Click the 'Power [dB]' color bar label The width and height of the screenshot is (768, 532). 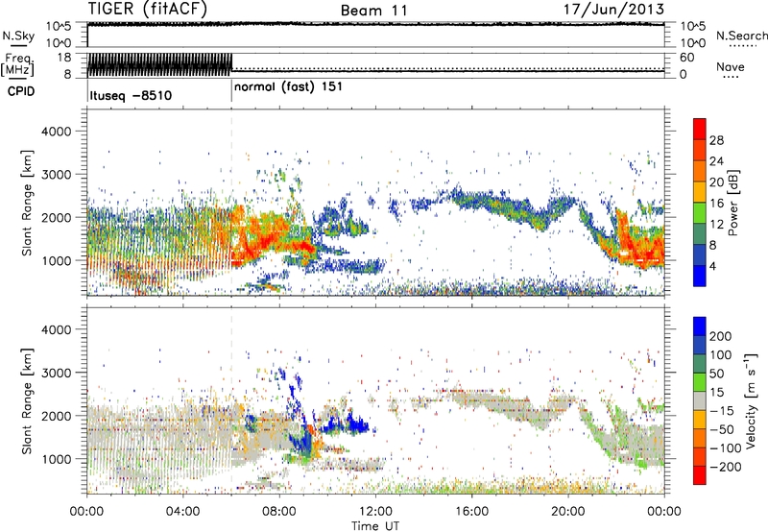pos(732,203)
